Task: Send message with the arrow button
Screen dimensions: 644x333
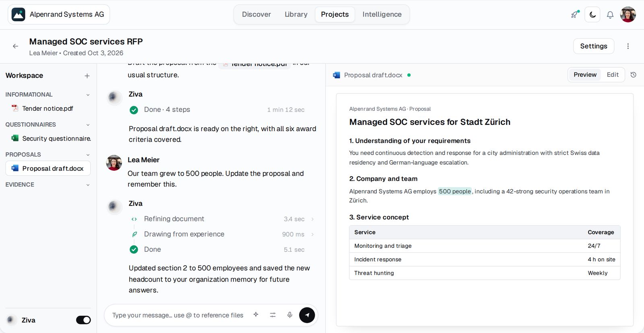Action: [x=307, y=315]
